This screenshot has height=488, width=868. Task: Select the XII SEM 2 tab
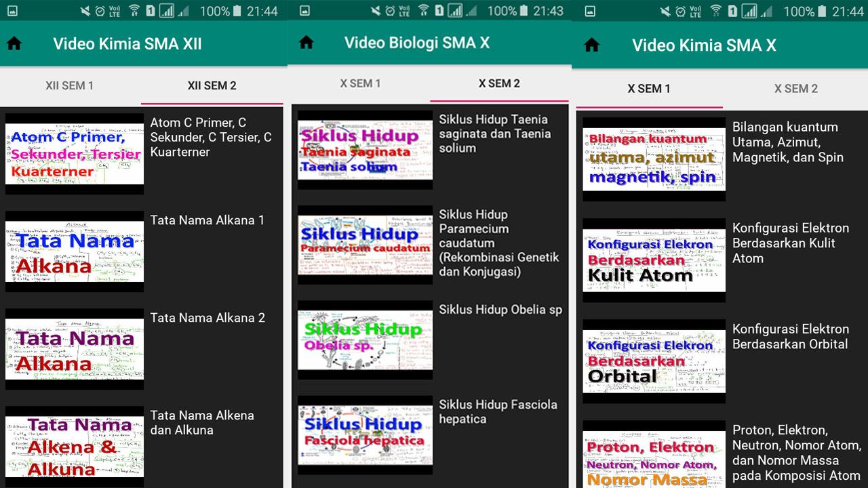click(212, 86)
